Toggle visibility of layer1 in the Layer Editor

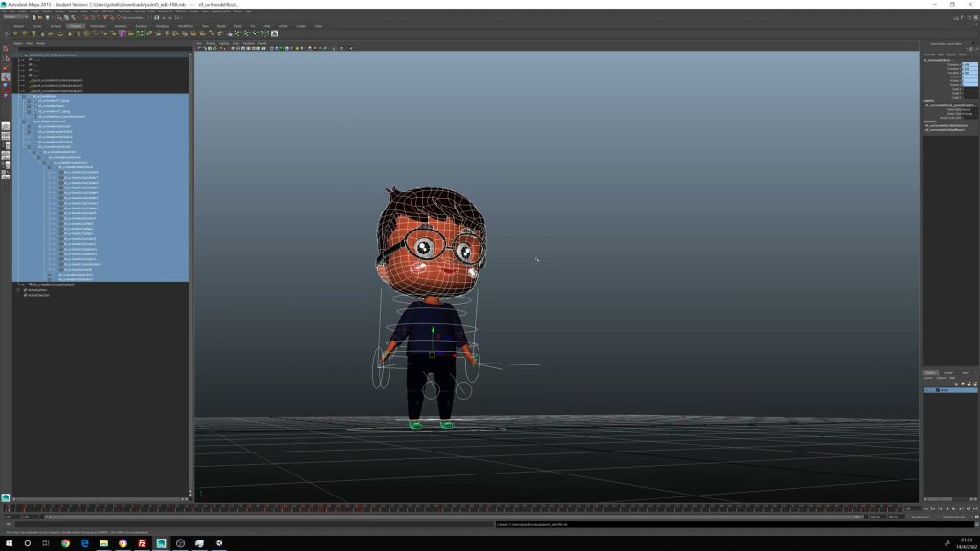tap(926, 390)
